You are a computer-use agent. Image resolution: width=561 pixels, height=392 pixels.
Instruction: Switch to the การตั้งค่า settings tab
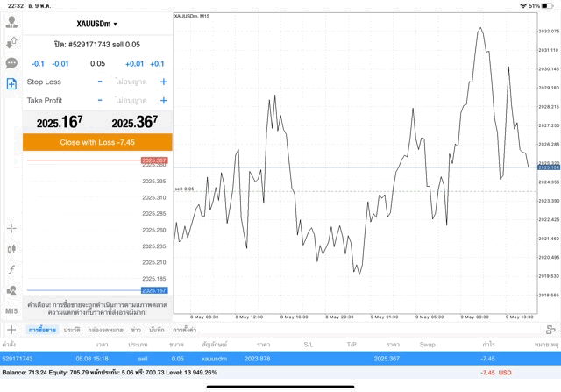pos(185,330)
